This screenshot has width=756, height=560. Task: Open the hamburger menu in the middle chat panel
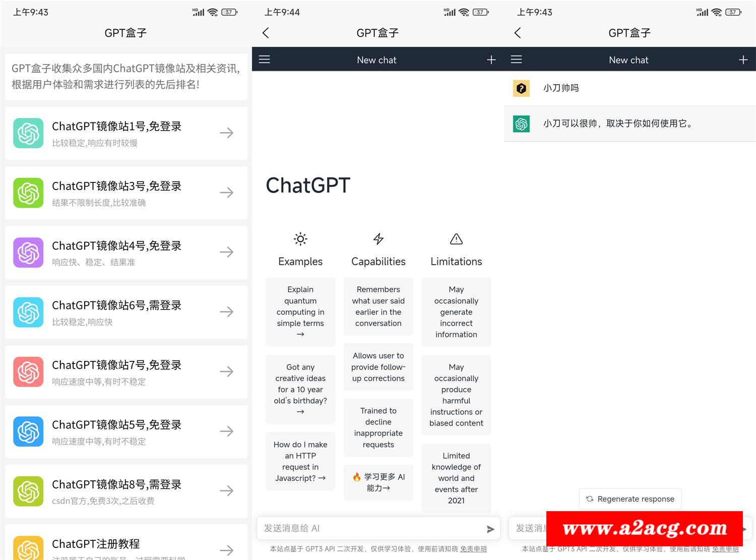pyautogui.click(x=265, y=59)
